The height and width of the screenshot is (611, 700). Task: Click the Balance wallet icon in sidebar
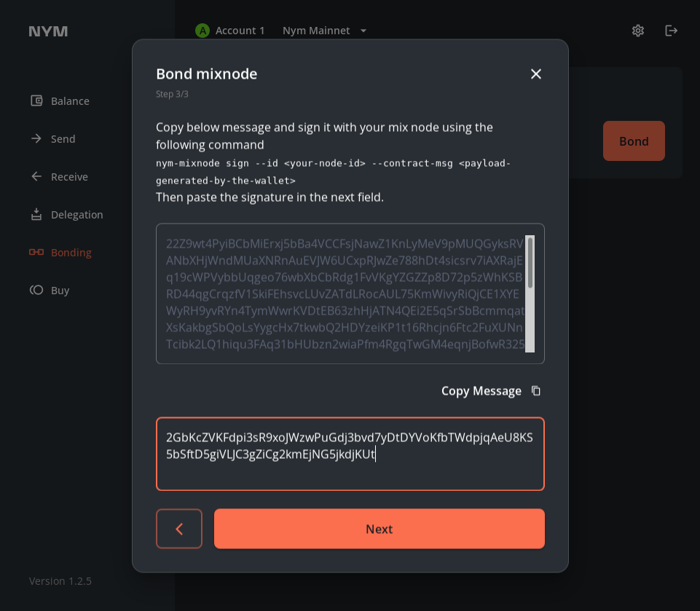[x=36, y=100]
